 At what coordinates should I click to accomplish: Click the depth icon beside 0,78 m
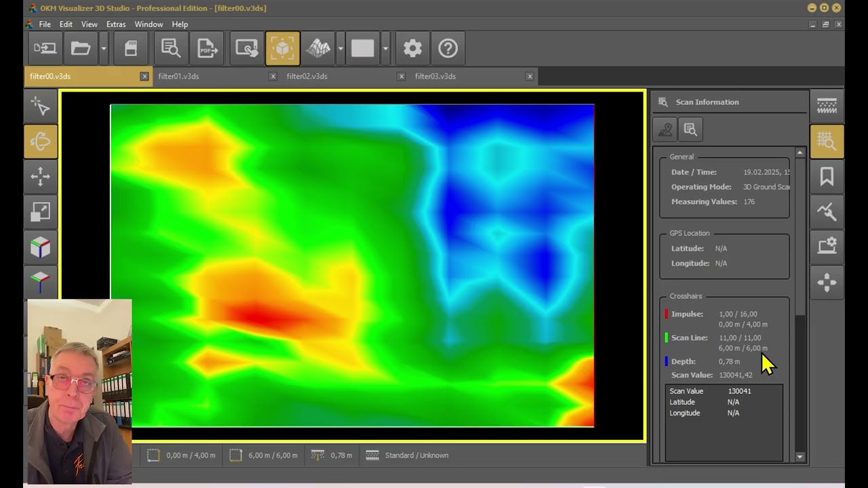(317, 455)
